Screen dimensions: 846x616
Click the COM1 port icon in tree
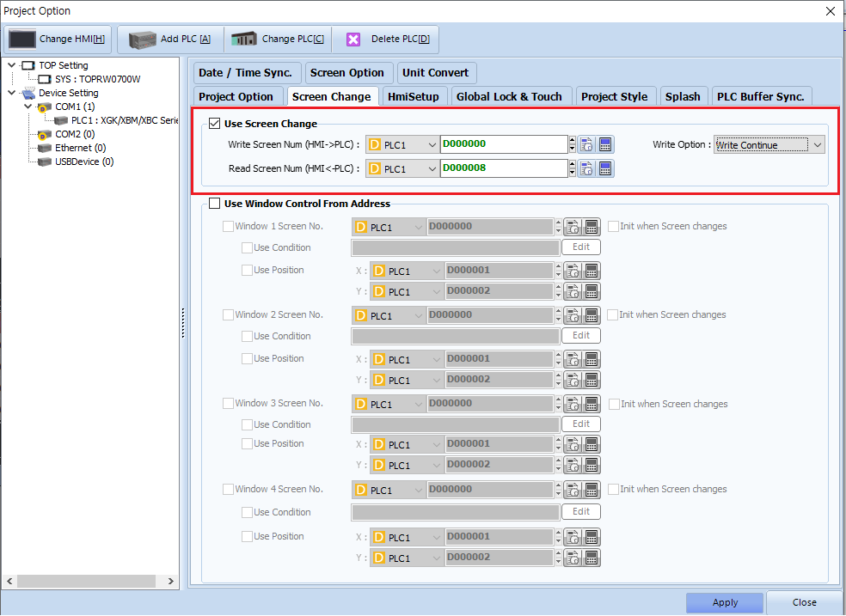pos(44,107)
